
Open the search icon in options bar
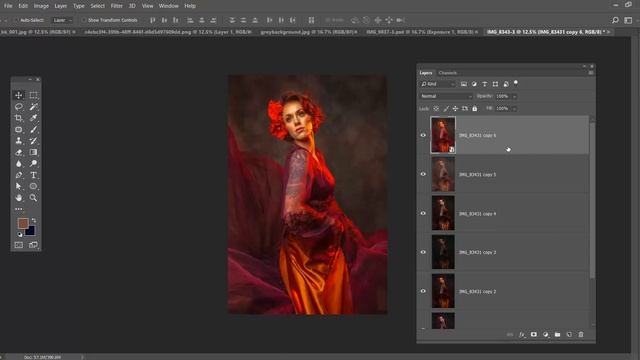615,20
